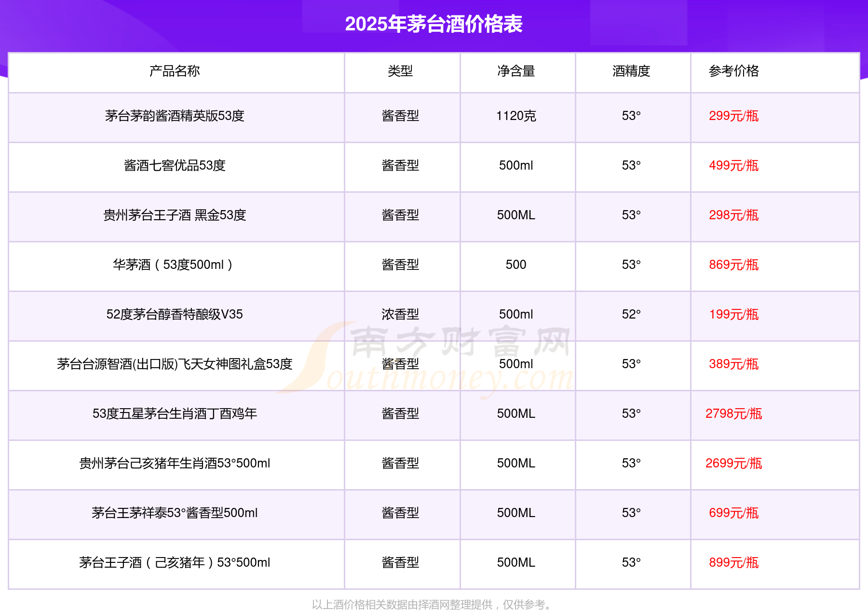Click the price 199元/瓶
Viewport: 868px width, 612px height.
point(733,315)
